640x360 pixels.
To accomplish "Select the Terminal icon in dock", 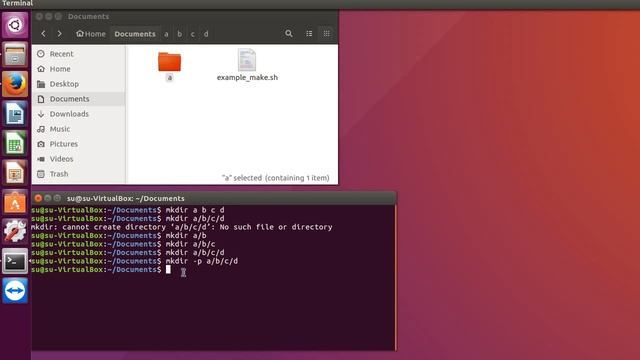I will [15, 261].
